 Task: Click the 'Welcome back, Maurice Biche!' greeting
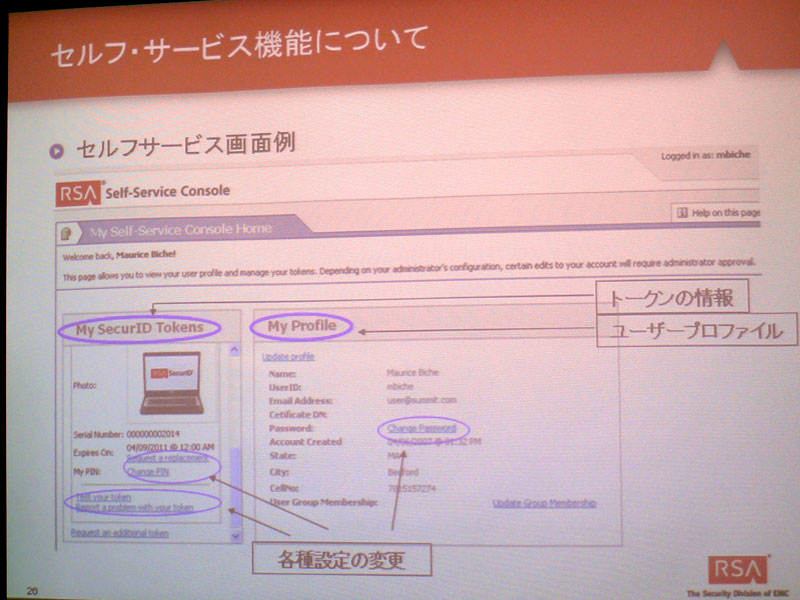(x=119, y=255)
